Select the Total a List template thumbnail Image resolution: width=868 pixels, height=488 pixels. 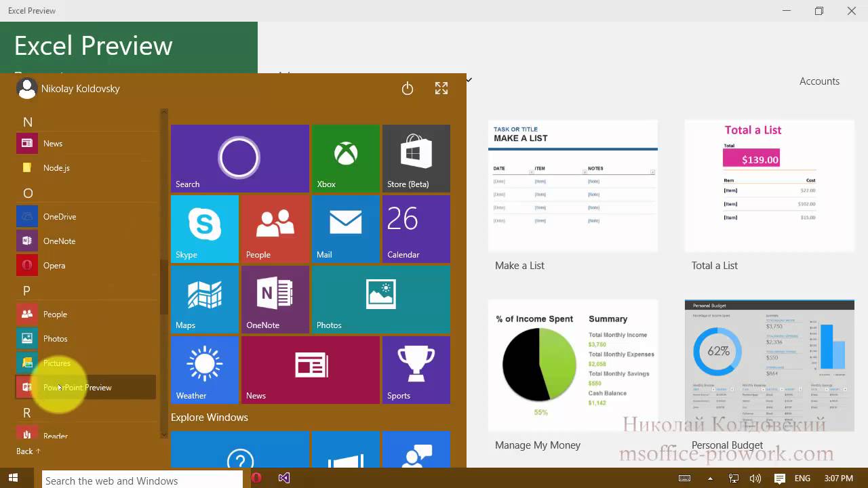pyautogui.click(x=770, y=186)
